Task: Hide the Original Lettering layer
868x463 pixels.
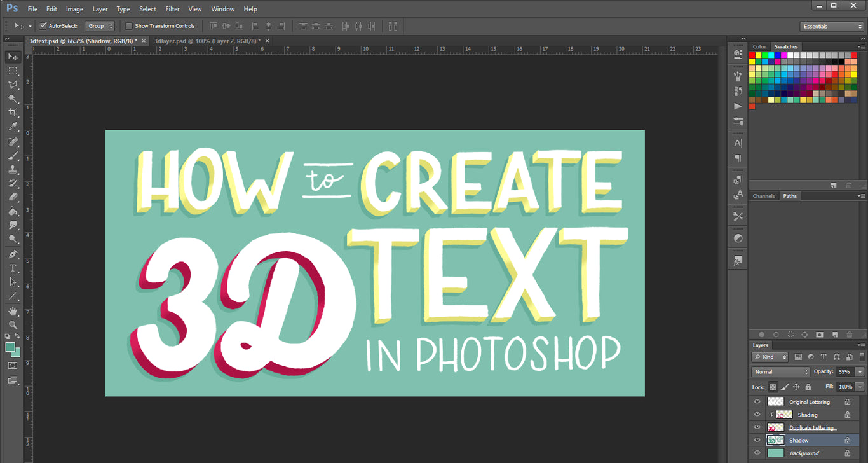Action: [757, 402]
